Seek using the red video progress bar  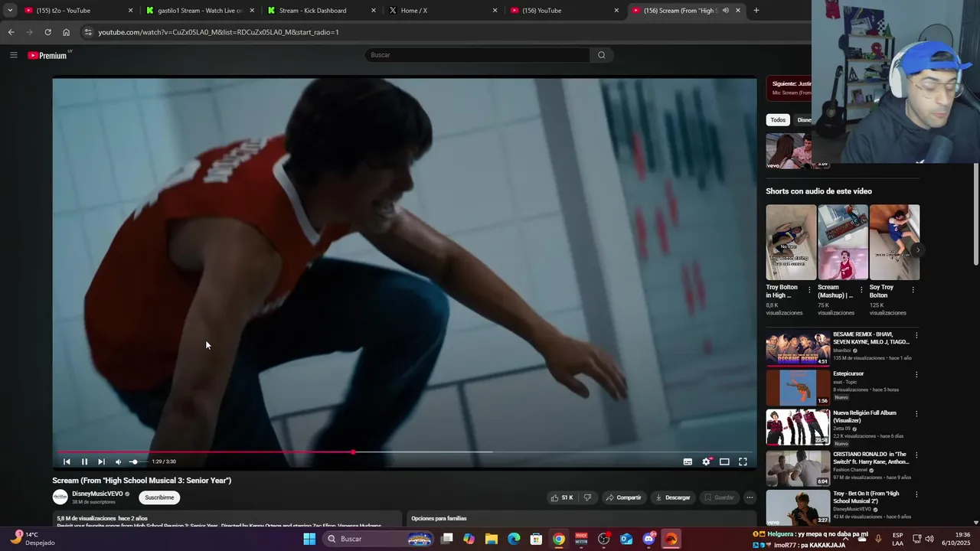click(404, 452)
